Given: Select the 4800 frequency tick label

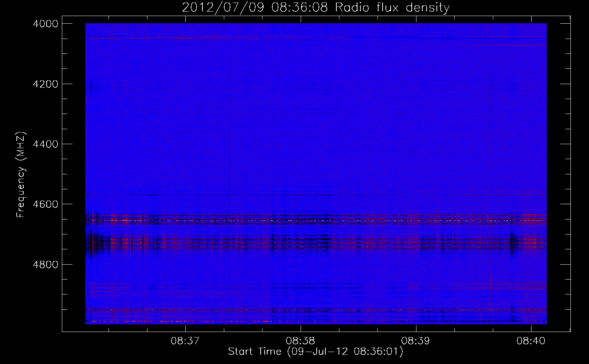Looking at the screenshot, I should 46,264.
